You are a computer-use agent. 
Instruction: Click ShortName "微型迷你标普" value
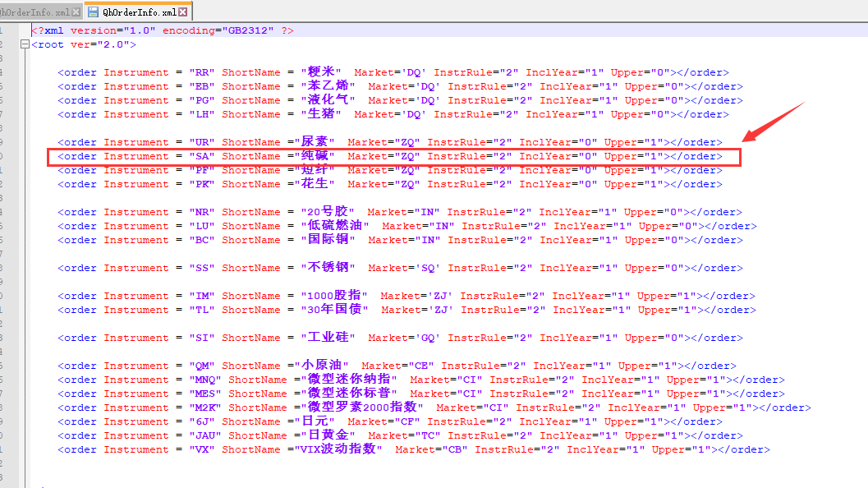point(349,394)
